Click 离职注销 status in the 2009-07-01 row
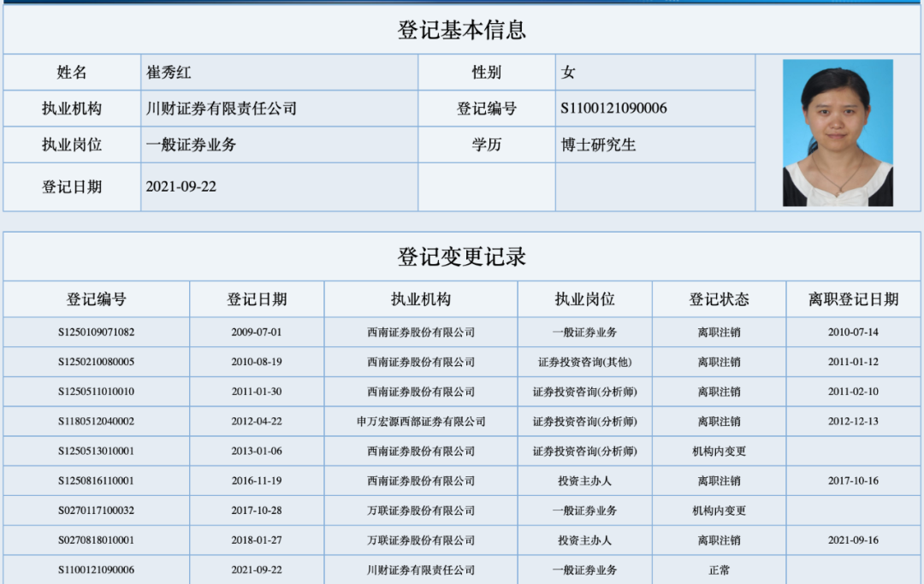 (x=719, y=332)
